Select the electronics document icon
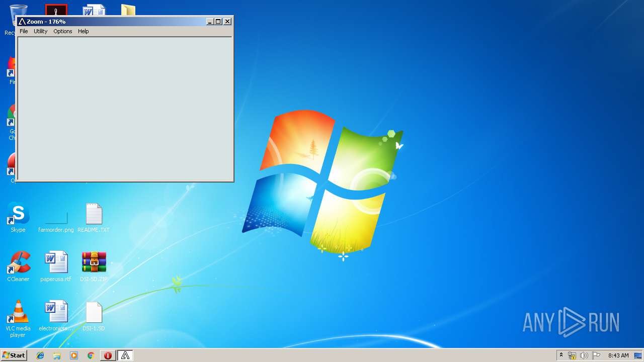Screen dimensions: 644x362 [x=56, y=316]
